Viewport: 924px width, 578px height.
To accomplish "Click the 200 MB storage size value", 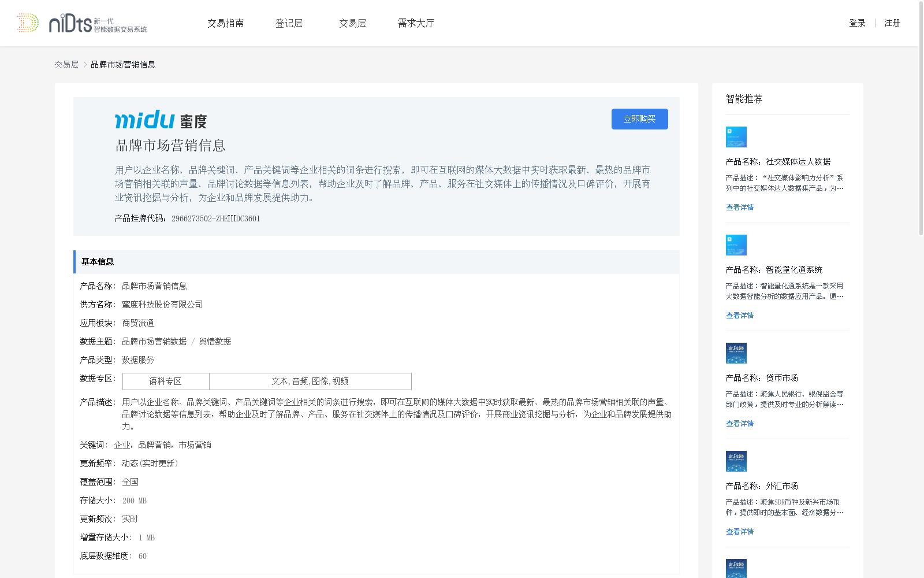I will [x=135, y=501].
